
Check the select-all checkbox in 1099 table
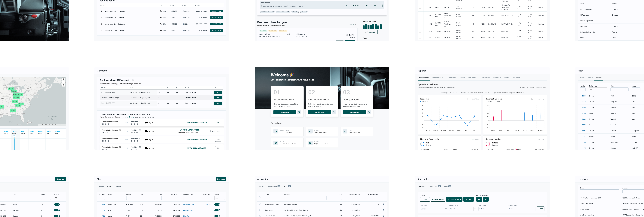pyautogui.click(x=260, y=197)
